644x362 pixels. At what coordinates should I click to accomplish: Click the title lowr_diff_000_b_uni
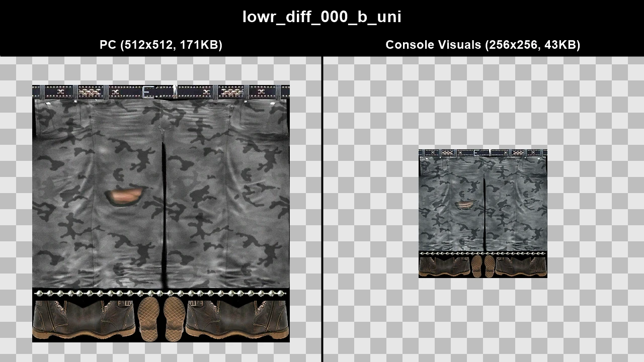tap(322, 17)
